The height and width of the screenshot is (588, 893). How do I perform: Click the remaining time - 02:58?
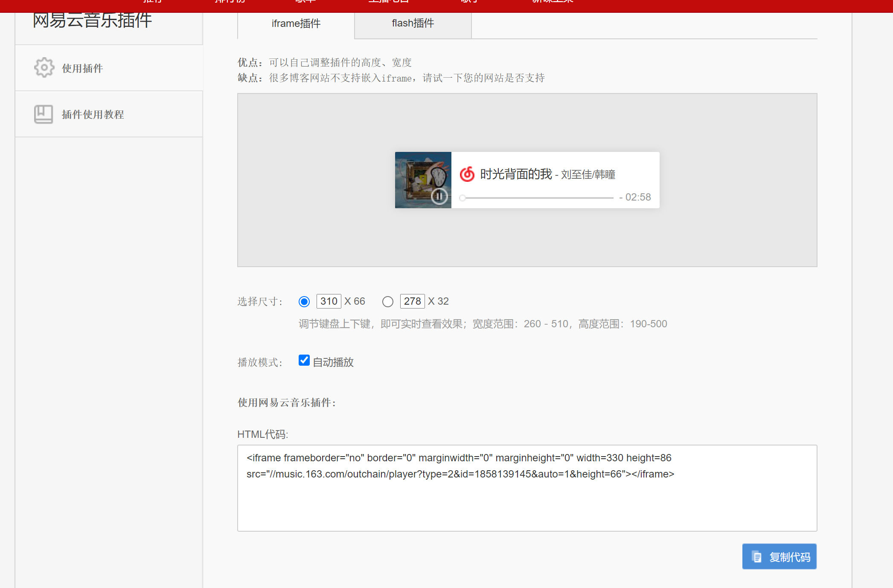tap(635, 197)
